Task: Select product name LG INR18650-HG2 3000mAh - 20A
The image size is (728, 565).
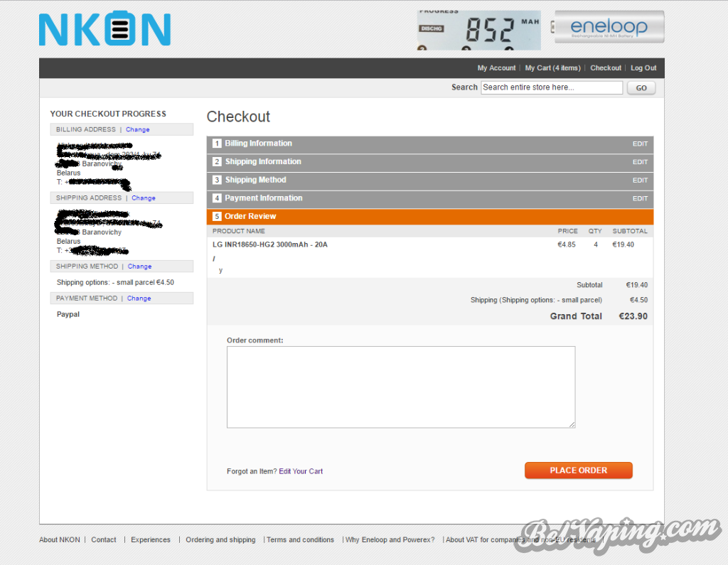Action: (x=269, y=244)
